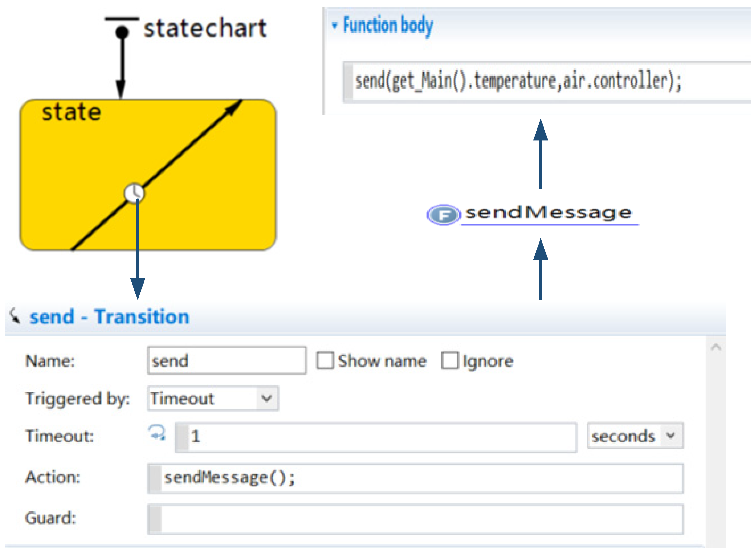This screenshot has height=555, width=756.
Task: Click the transition icon beside send title
Action: (x=14, y=316)
